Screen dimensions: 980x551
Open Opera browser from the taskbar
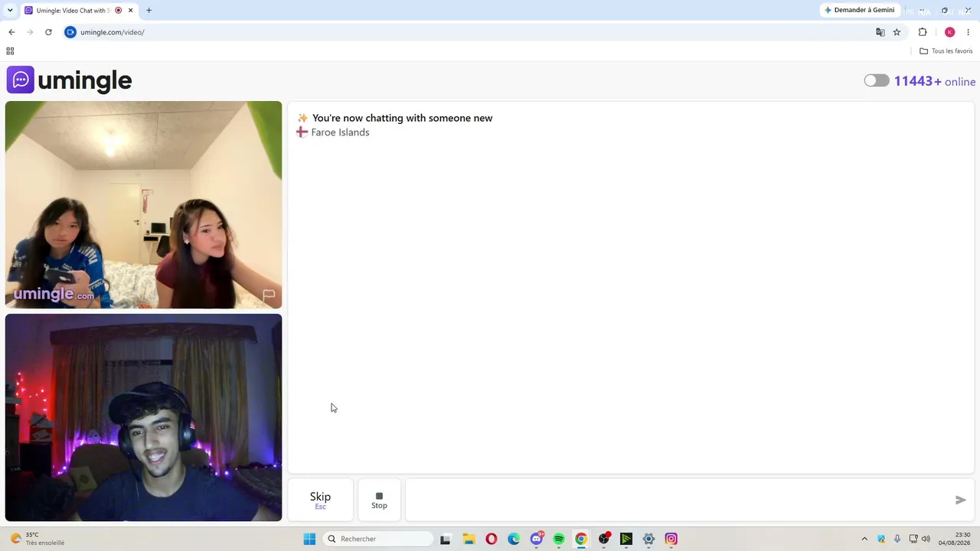coord(492,539)
